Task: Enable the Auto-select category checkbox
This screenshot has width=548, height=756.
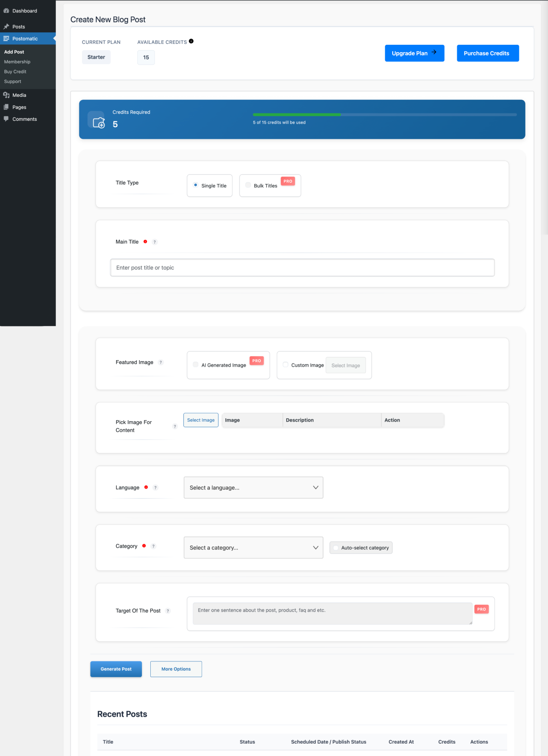Action: click(x=336, y=548)
